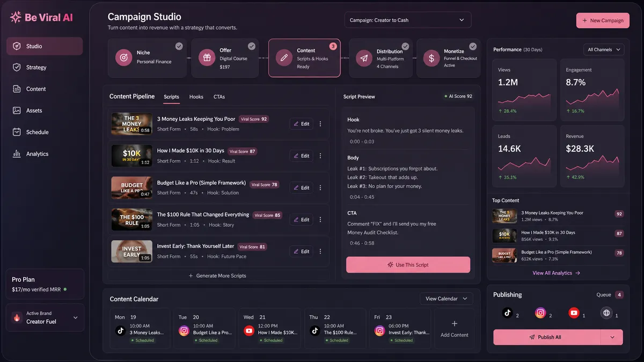Open the Content document icon in sidebar

[x=16, y=89]
